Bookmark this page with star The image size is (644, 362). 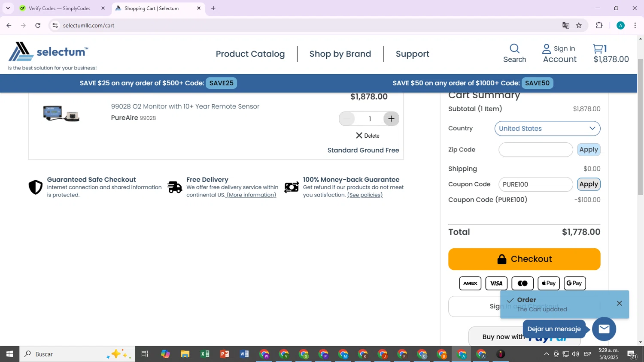[579, 25]
